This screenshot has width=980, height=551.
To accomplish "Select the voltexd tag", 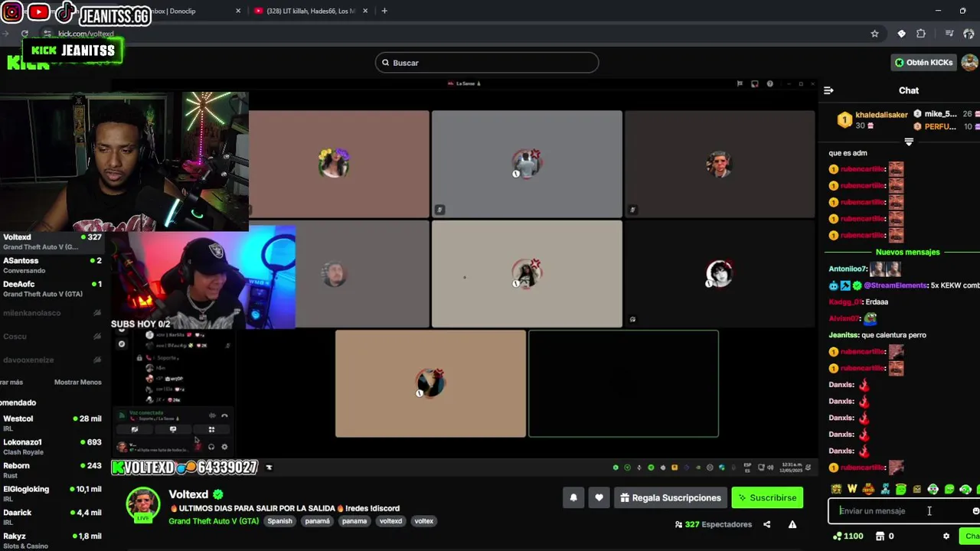I will 390,521.
